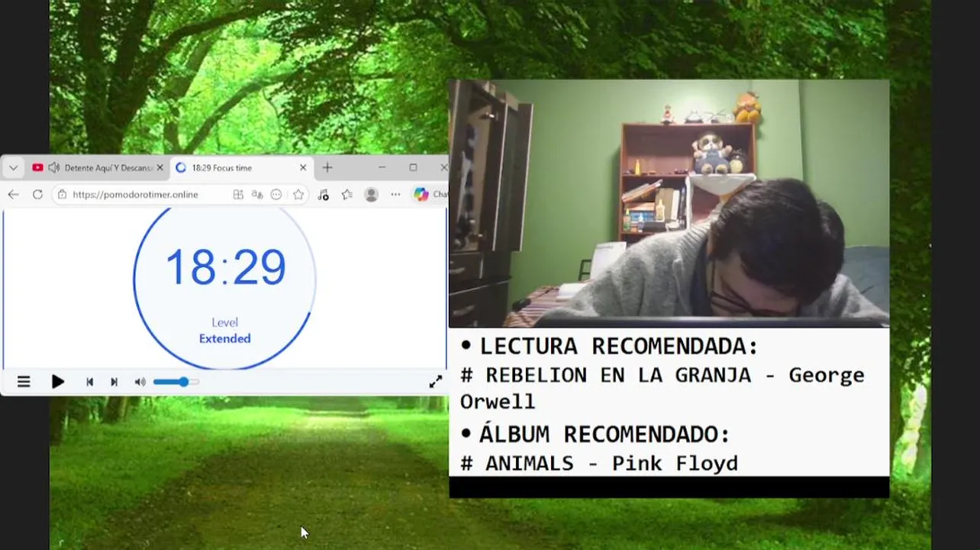Skip to previous track

(x=89, y=382)
